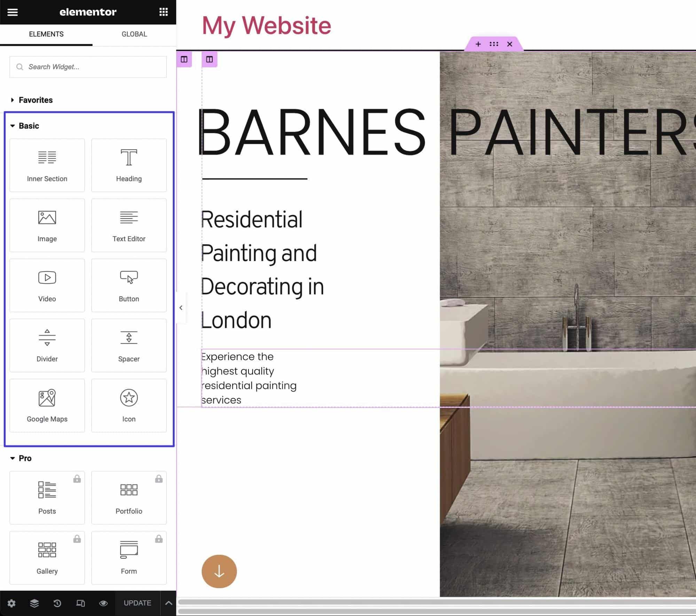Open the Elementor hamburger menu

[13, 12]
